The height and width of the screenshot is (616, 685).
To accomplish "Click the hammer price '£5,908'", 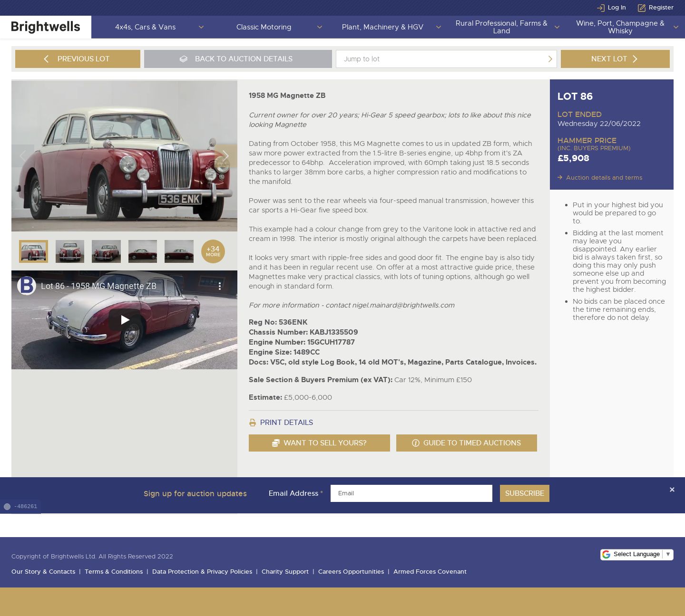I will (x=573, y=158).
